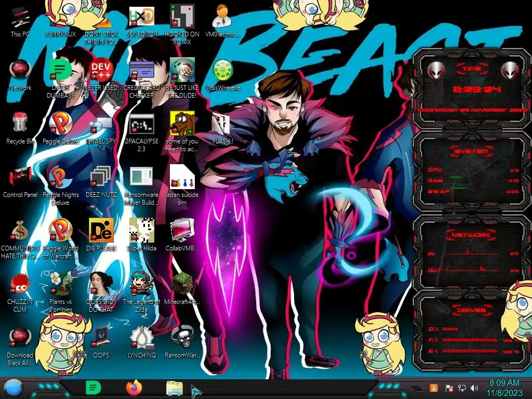
Task: Open the volume speaker tray icon
Action: 474,388
